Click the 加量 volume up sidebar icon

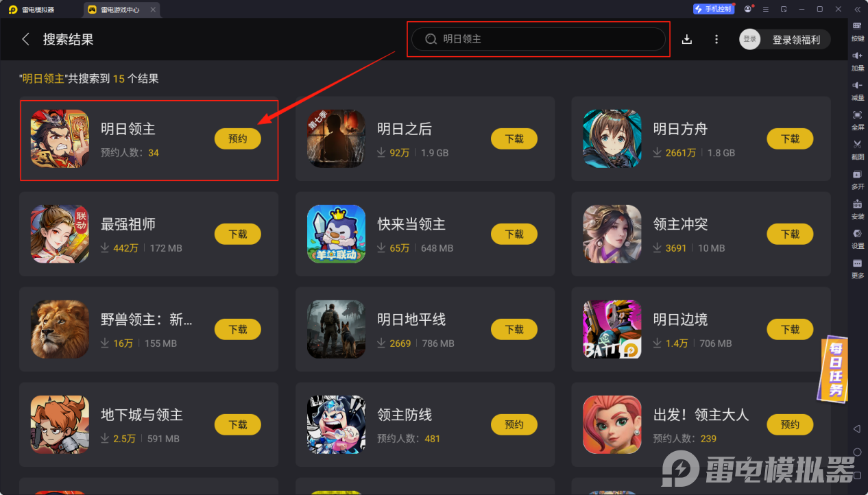858,60
